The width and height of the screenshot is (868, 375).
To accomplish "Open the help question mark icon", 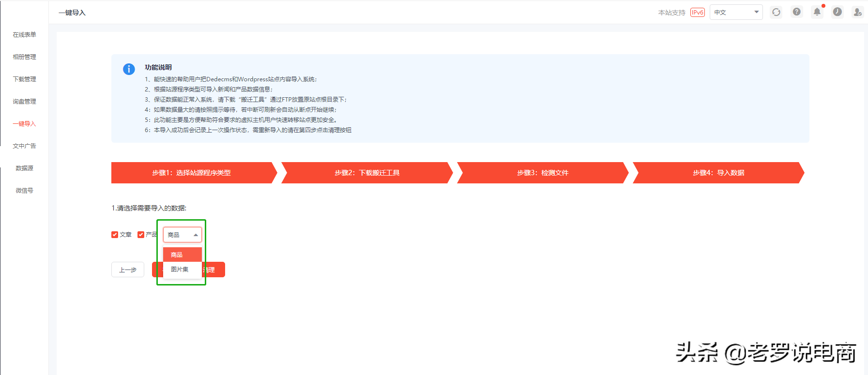I will [x=796, y=12].
